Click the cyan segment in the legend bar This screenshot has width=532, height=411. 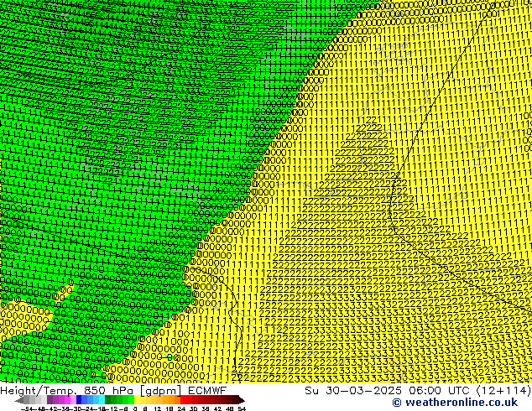pos(102,399)
